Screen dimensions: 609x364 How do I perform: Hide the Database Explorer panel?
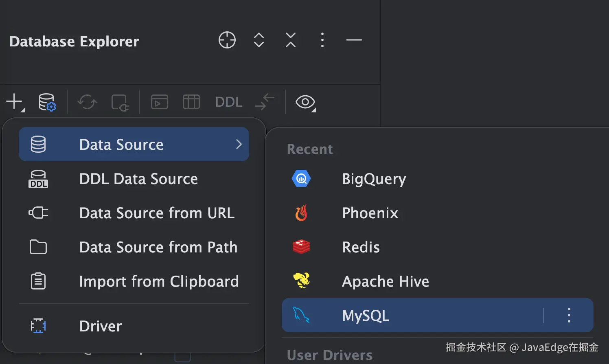click(x=354, y=40)
